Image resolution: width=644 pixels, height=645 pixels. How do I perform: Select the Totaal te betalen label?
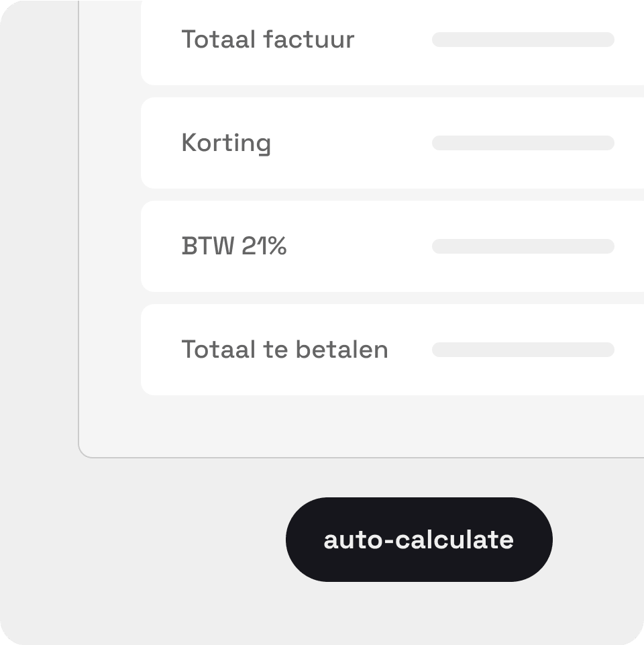[284, 350]
